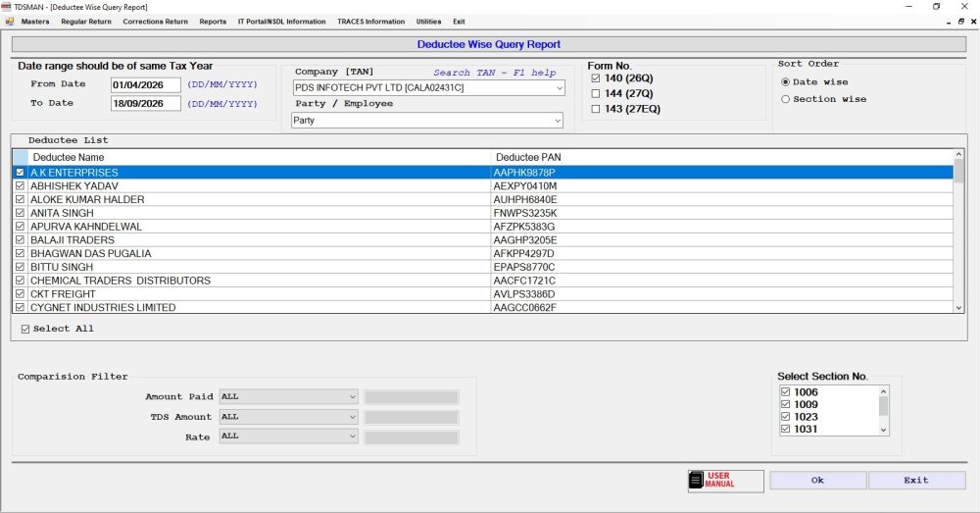The image size is (980, 513).
Task: Uncheck ALOKE KUMAR HALDER checkbox
Action: pyautogui.click(x=20, y=199)
